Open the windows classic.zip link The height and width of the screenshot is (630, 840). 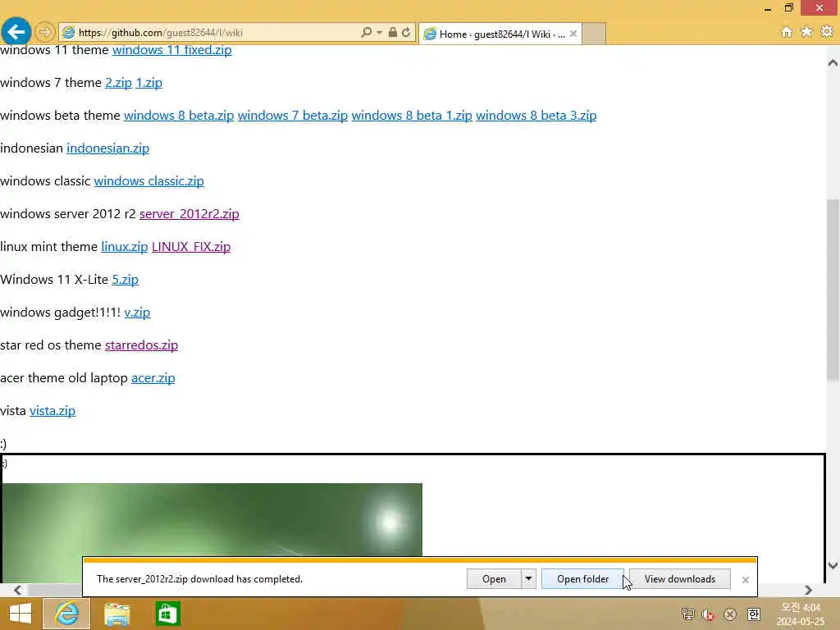[149, 181]
